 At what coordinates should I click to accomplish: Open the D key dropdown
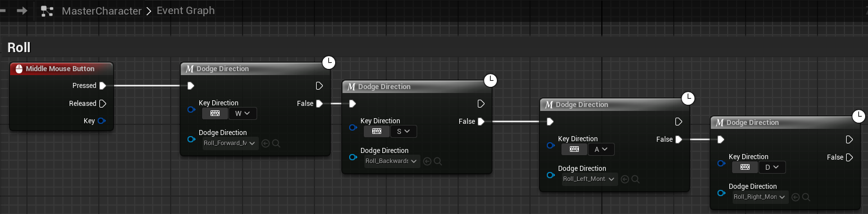(x=772, y=167)
